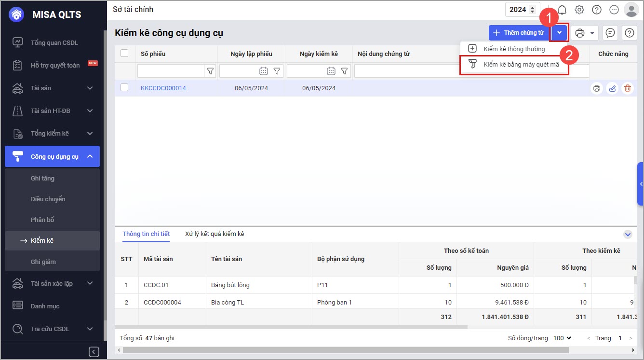
Task: Open settings via the gear icon
Action: pos(579,10)
